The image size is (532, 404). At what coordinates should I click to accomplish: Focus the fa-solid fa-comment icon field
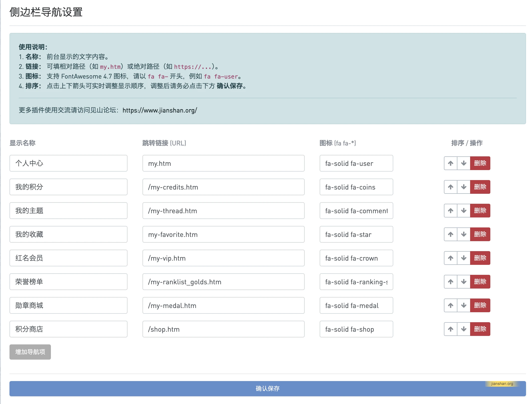tap(356, 211)
